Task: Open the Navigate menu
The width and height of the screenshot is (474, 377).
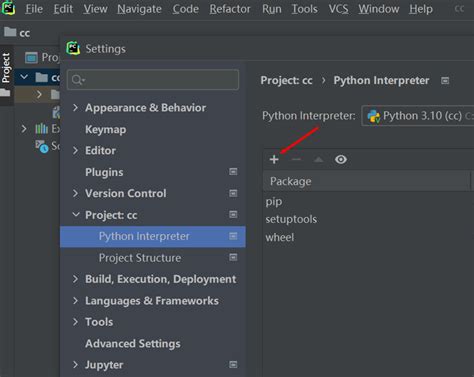Action: [x=139, y=9]
